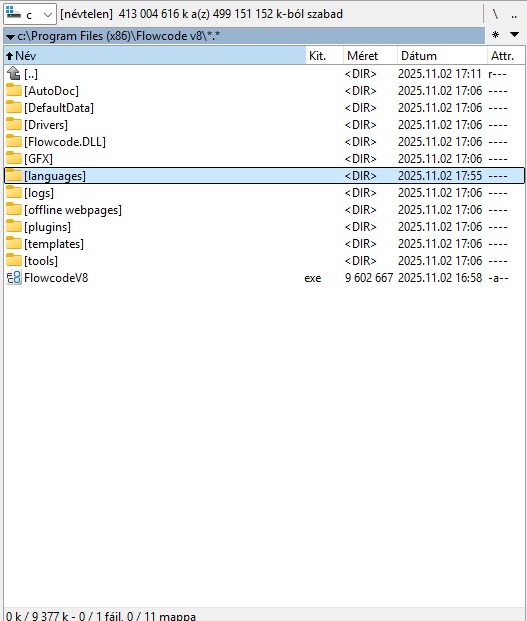Select the [plugins] folder name
This screenshot has height=621, width=527.
coord(48,227)
